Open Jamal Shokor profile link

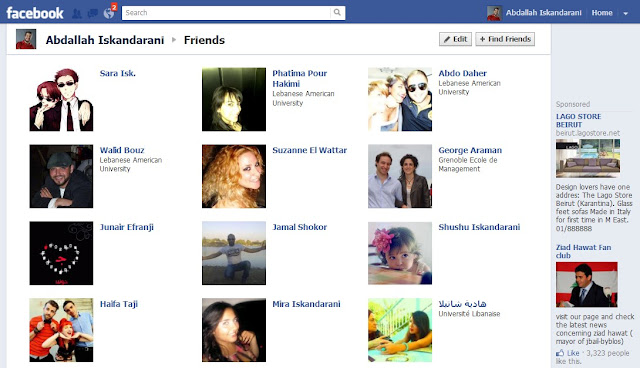pos(300,227)
